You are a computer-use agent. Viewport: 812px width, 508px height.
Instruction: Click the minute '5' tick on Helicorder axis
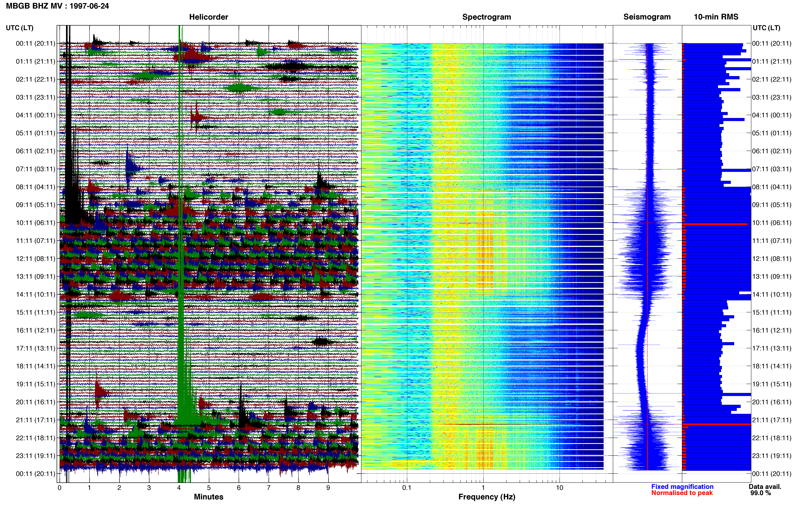coord(209,487)
